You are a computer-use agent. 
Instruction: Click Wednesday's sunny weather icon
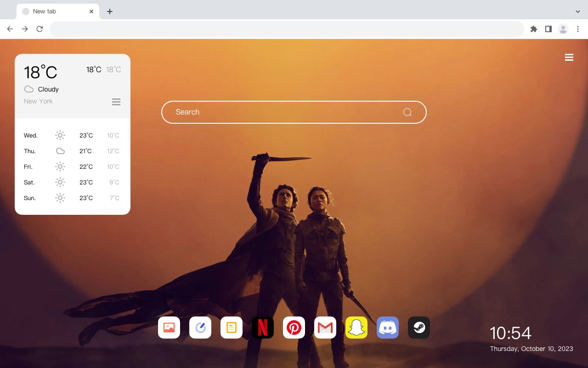coord(60,135)
